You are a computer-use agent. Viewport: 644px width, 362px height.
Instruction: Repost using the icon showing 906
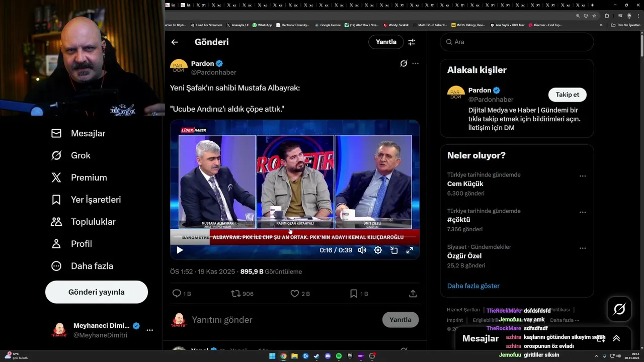(242, 294)
